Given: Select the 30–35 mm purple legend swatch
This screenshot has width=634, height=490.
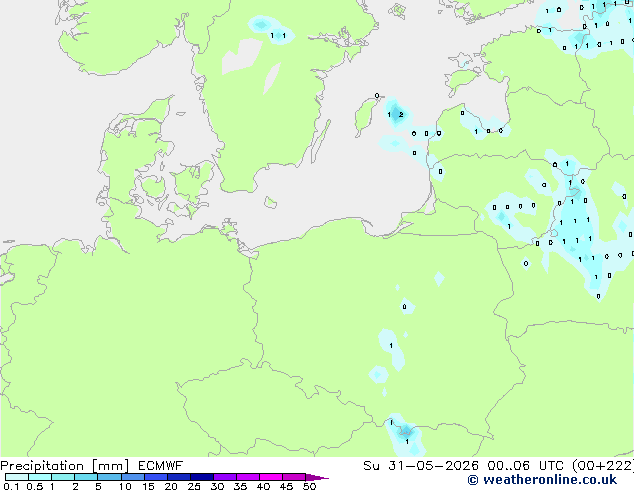Looking at the screenshot, I should coord(224,477).
